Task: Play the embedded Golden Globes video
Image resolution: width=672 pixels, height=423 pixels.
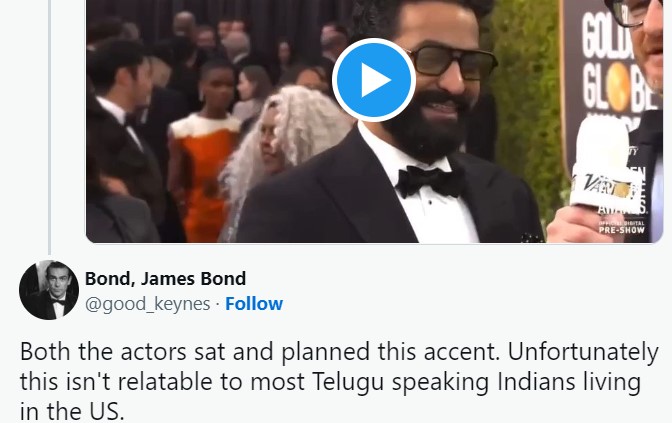Action: pos(373,80)
